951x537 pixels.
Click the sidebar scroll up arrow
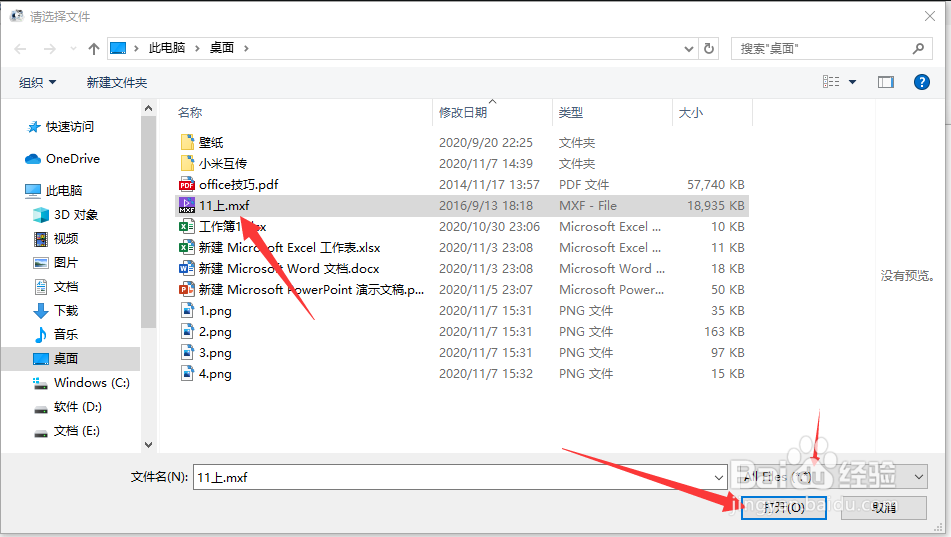(149, 108)
